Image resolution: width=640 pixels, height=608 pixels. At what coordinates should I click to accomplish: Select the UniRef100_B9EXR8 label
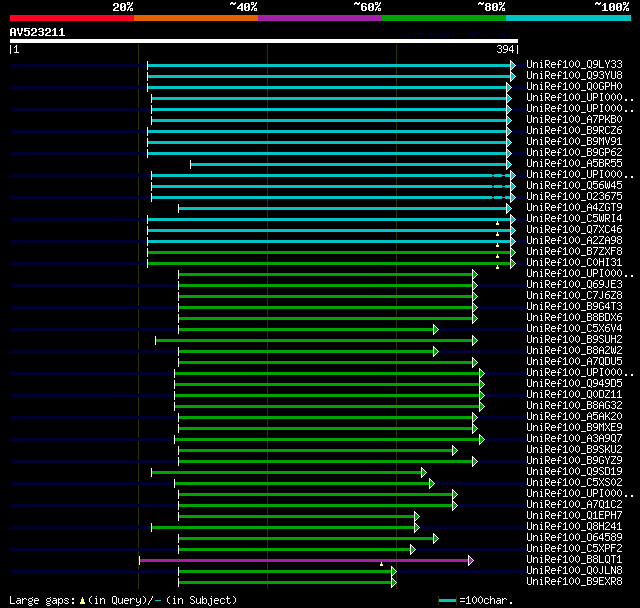point(574,582)
